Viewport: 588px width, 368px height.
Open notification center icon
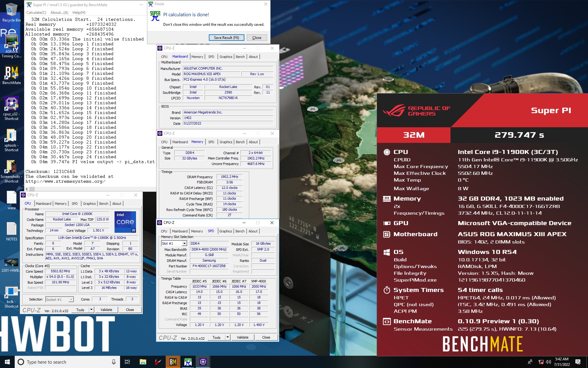pos(578,362)
